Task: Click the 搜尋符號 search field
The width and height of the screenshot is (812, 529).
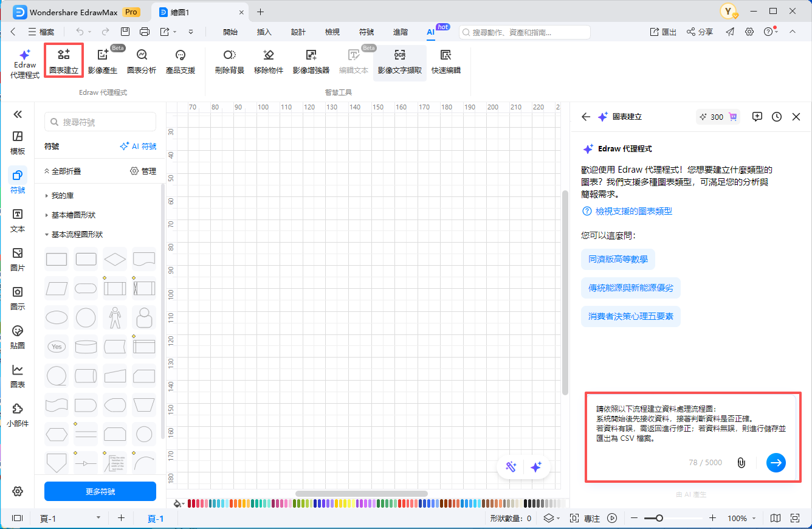Action: 100,122
